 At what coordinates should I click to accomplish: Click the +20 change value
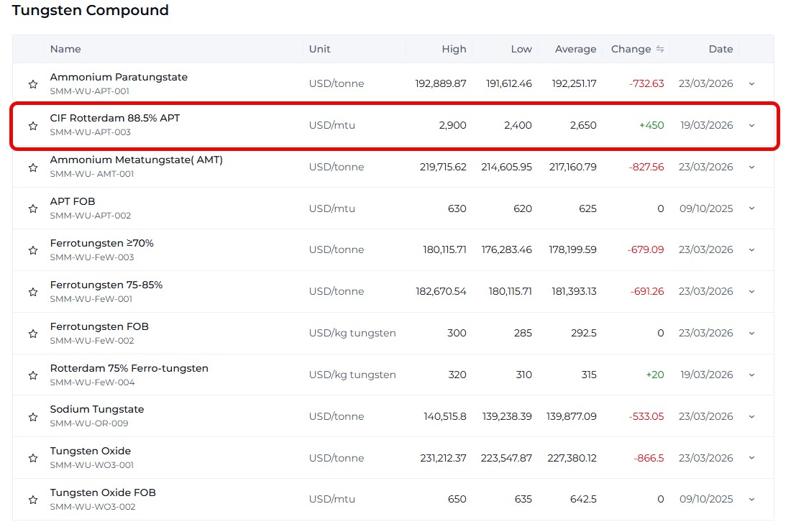coord(655,375)
